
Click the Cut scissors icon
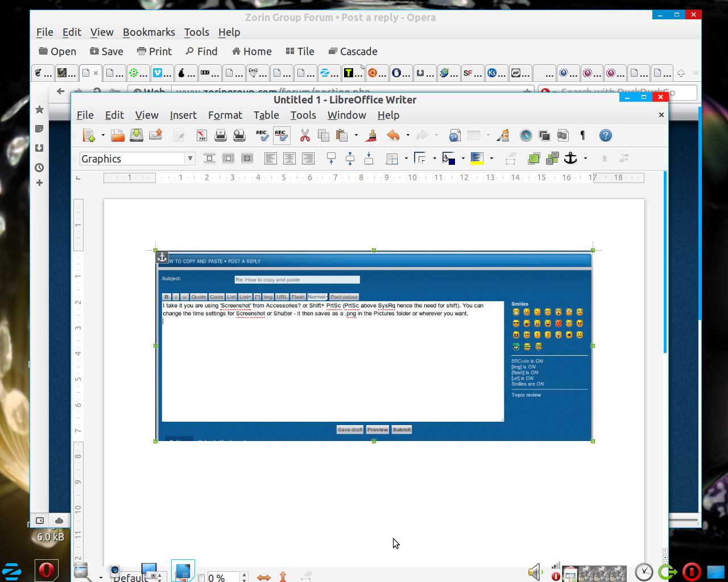point(305,135)
